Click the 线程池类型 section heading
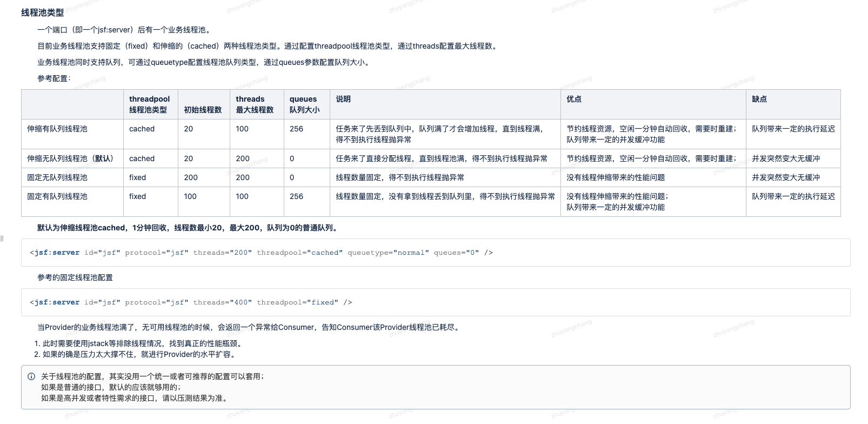This screenshot has width=868, height=424. pyautogui.click(x=42, y=12)
